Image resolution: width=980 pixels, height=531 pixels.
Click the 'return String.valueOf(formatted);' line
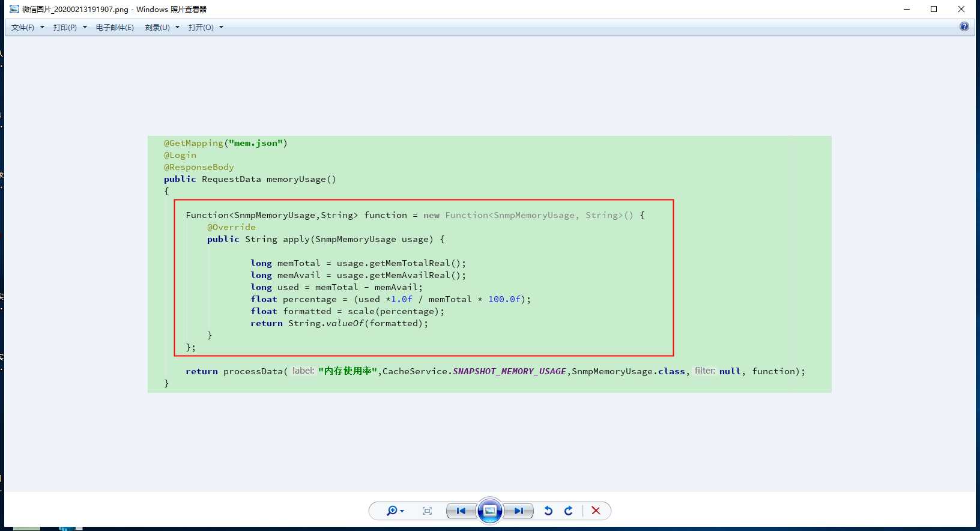pos(339,323)
